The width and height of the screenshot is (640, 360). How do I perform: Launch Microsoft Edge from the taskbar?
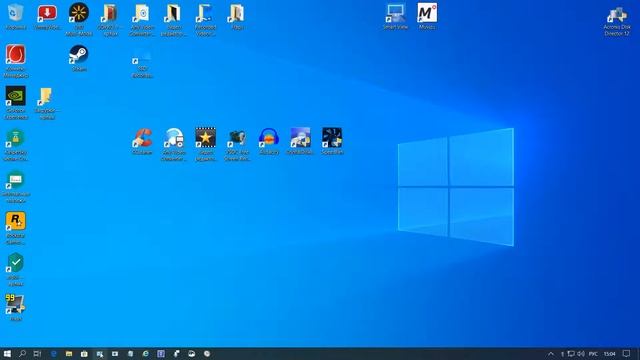[x=53, y=354]
